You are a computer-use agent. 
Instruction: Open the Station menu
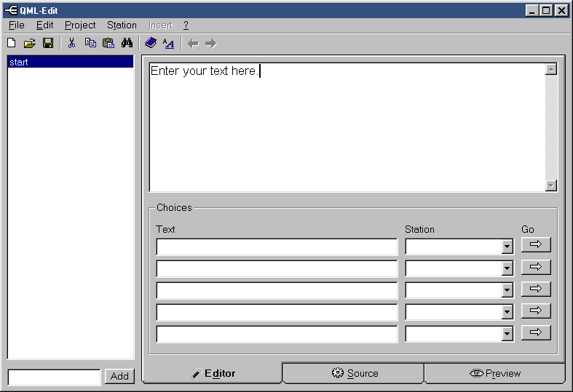pyautogui.click(x=122, y=25)
